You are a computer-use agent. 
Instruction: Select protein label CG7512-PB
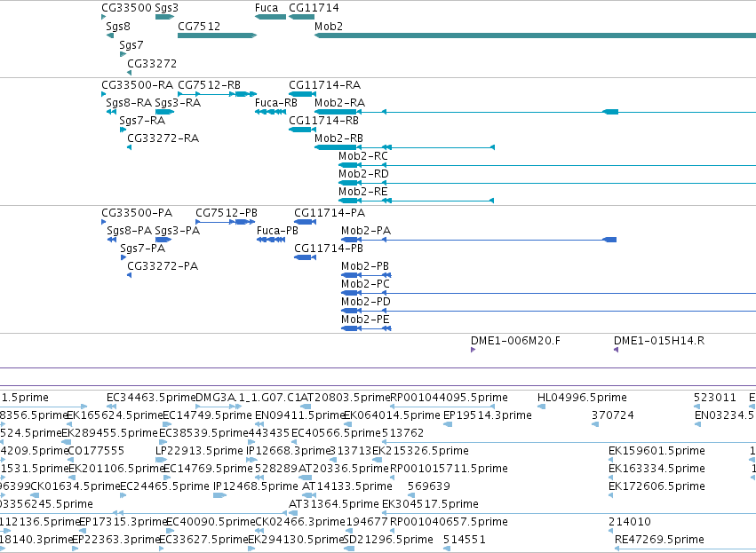pyautogui.click(x=227, y=213)
